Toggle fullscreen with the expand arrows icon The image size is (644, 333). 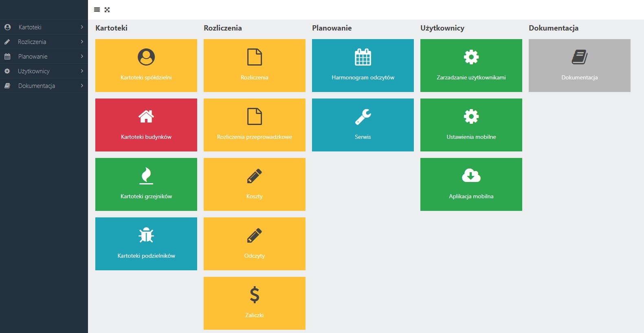pyautogui.click(x=107, y=10)
